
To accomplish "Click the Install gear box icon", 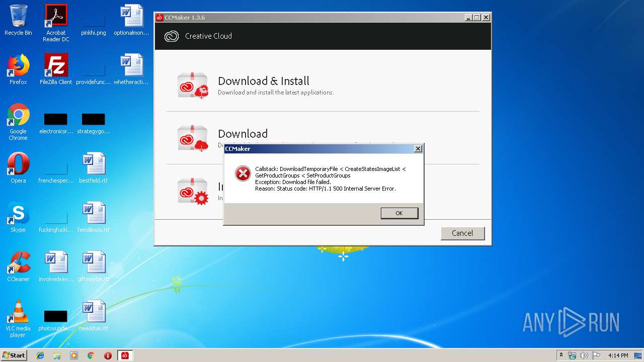I will 193,191.
